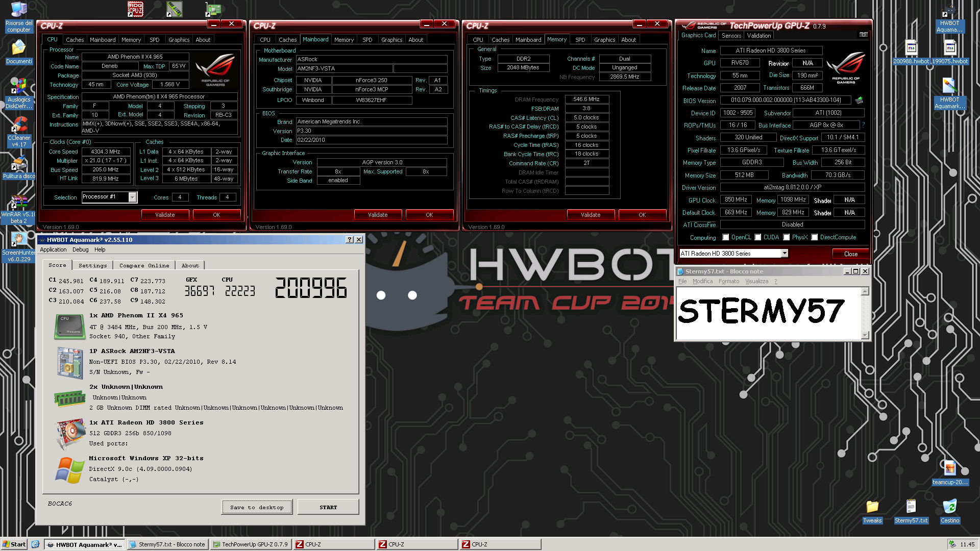Click Internet Explorer quick launch icon
The width and height of the screenshot is (980, 551).
(x=35, y=544)
